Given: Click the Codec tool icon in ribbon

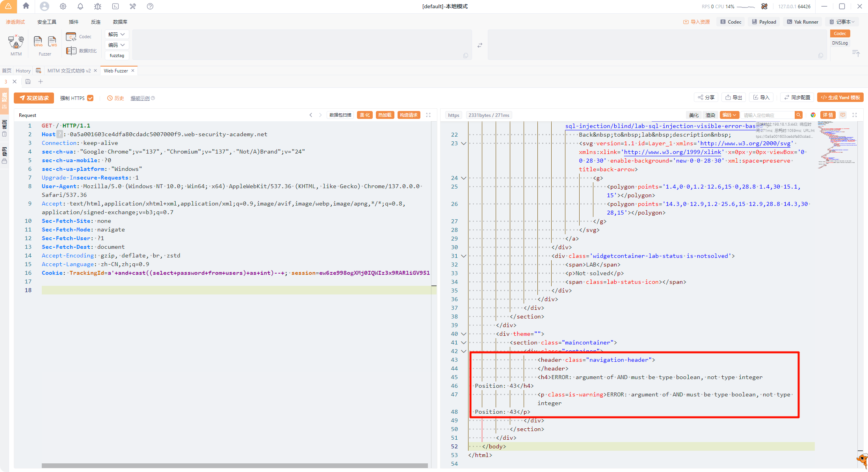Looking at the screenshot, I should point(71,37).
